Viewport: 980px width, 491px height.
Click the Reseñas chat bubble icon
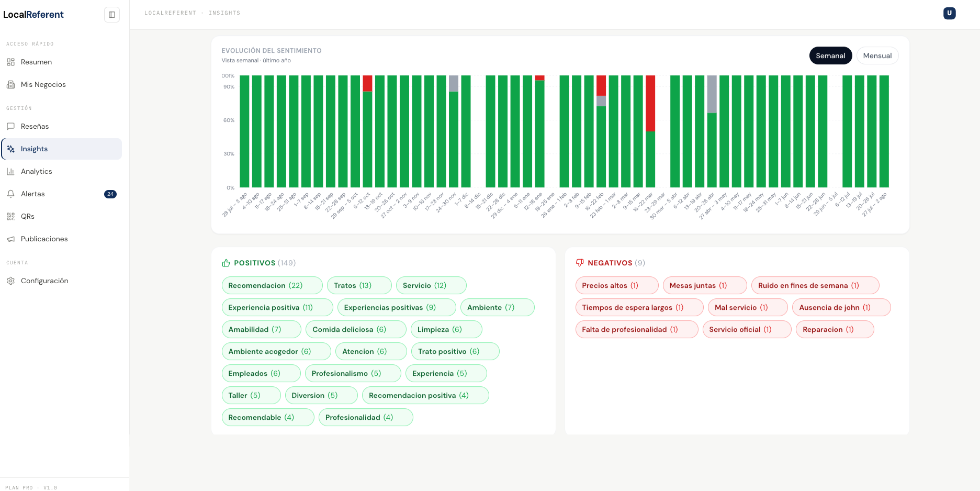[x=10, y=126]
